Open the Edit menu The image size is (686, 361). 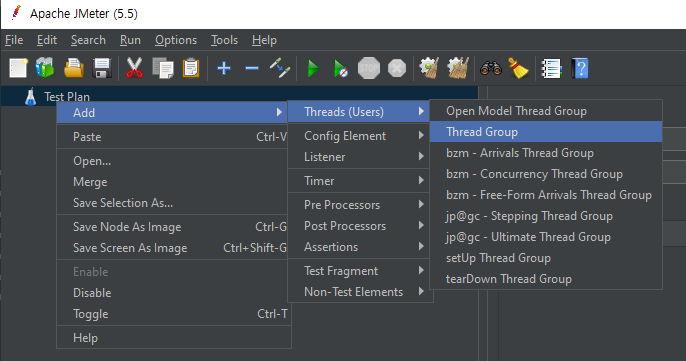47,40
